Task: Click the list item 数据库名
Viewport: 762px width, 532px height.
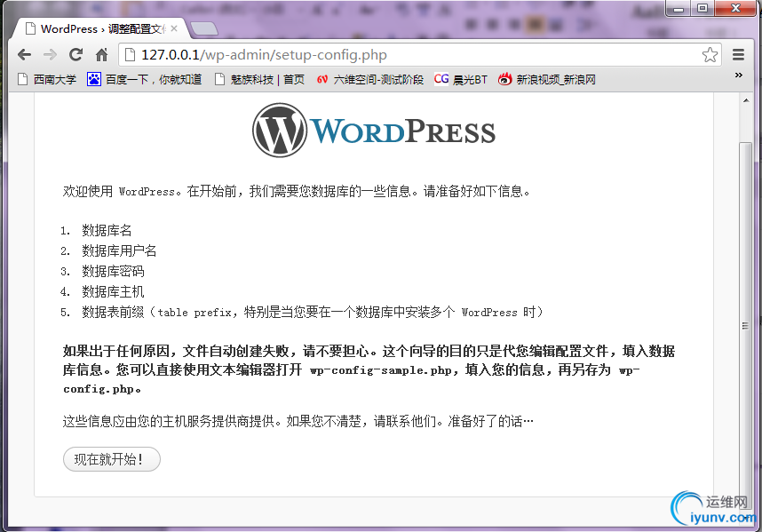Action: pyautogui.click(x=107, y=230)
